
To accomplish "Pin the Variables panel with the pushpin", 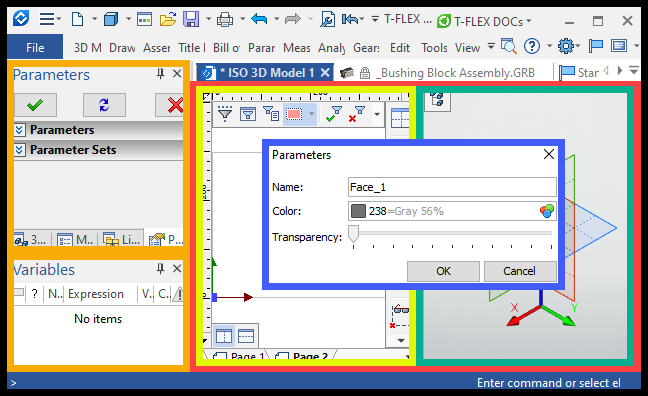I will pyautogui.click(x=160, y=269).
